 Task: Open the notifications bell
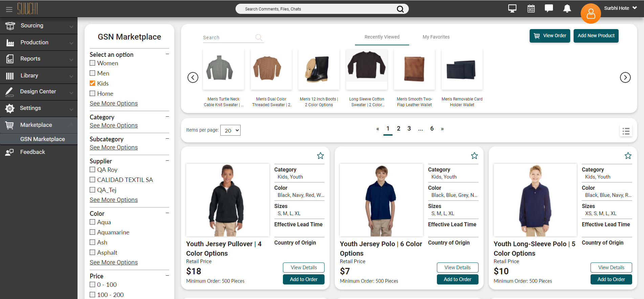(567, 8)
